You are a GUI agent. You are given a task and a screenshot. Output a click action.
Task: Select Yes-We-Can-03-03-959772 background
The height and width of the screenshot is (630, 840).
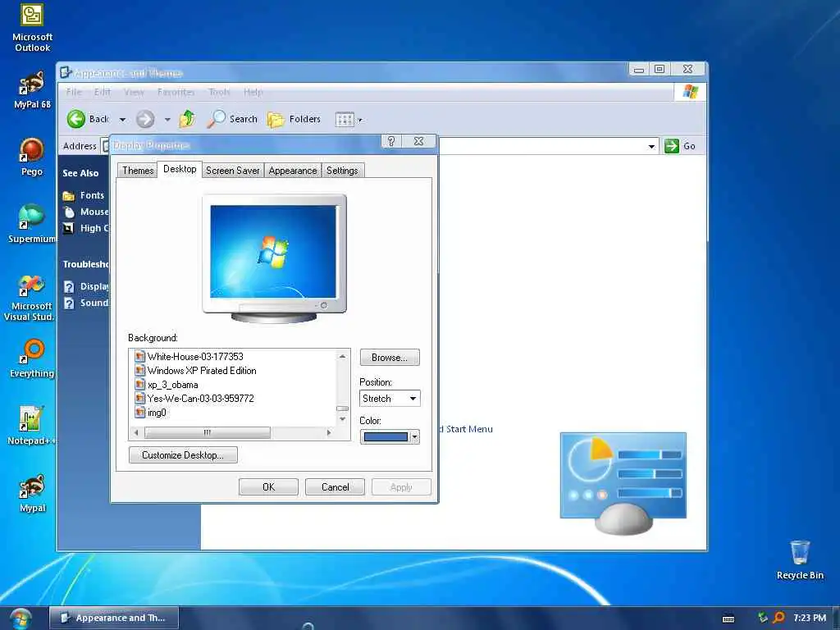[x=194, y=399]
